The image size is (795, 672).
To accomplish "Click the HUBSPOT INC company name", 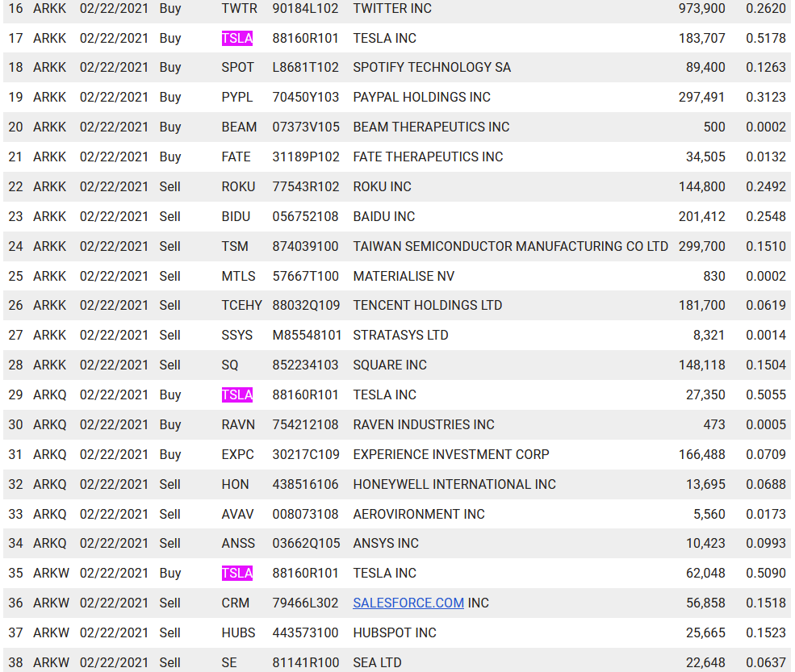I will point(395,632).
